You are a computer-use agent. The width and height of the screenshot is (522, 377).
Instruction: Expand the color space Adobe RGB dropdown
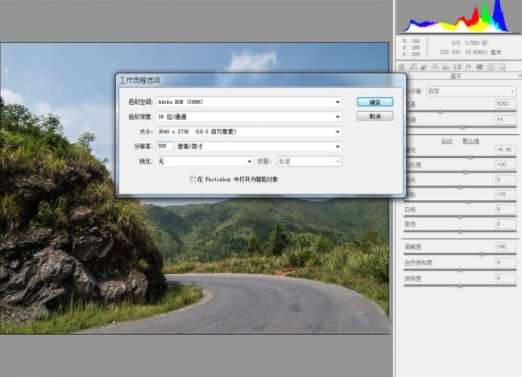click(x=249, y=102)
